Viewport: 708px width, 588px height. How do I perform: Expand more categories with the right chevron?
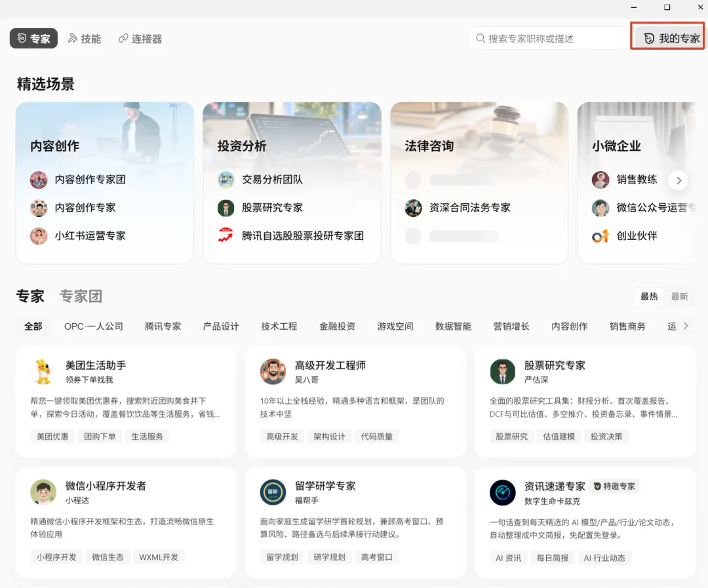tap(686, 326)
